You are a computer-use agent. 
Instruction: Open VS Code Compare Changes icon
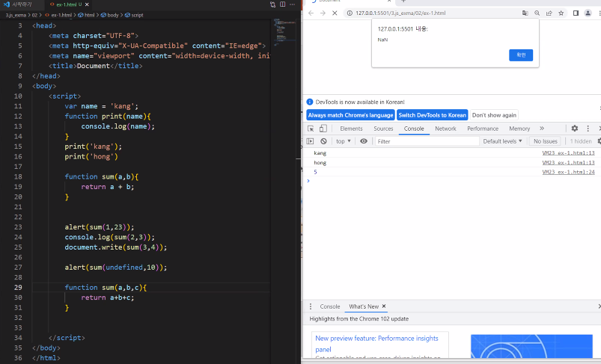coord(272,4)
